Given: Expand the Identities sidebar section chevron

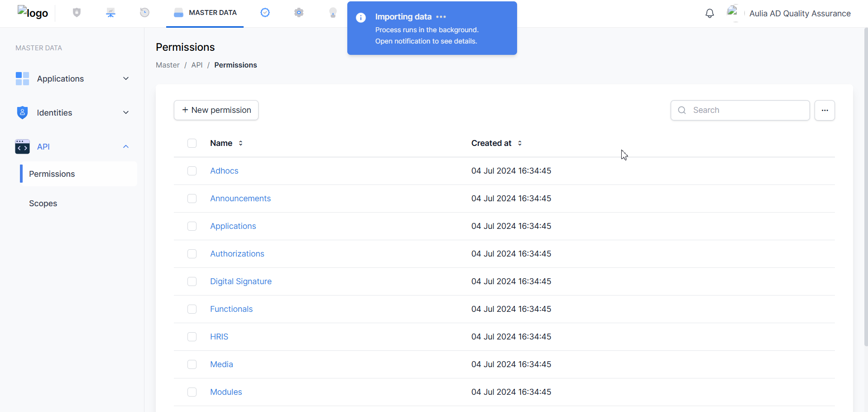Looking at the screenshot, I should pyautogui.click(x=126, y=112).
